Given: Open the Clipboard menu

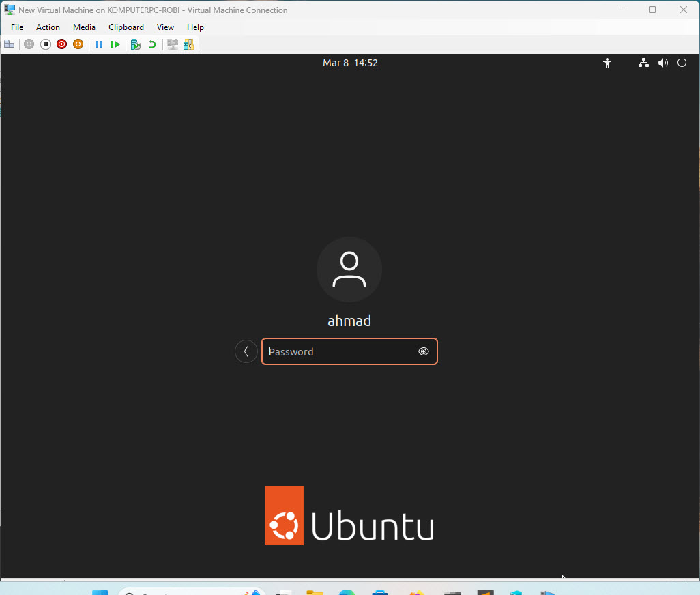Looking at the screenshot, I should (126, 27).
